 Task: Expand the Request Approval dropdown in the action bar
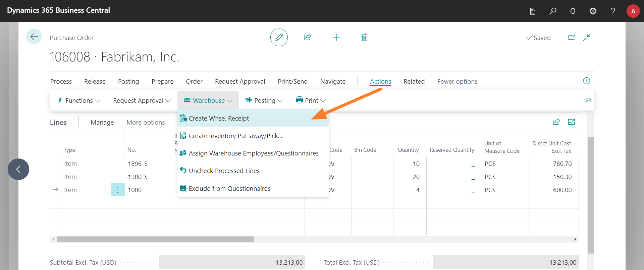click(142, 100)
